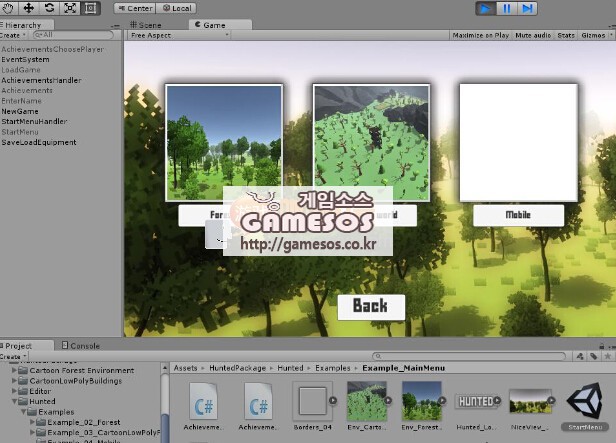Toggle Mute audio
The width and height of the screenshot is (616, 443).
pyautogui.click(x=533, y=35)
